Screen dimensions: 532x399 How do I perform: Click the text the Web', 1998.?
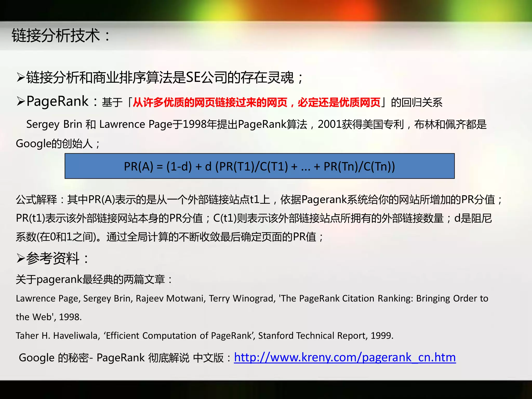tap(49, 317)
